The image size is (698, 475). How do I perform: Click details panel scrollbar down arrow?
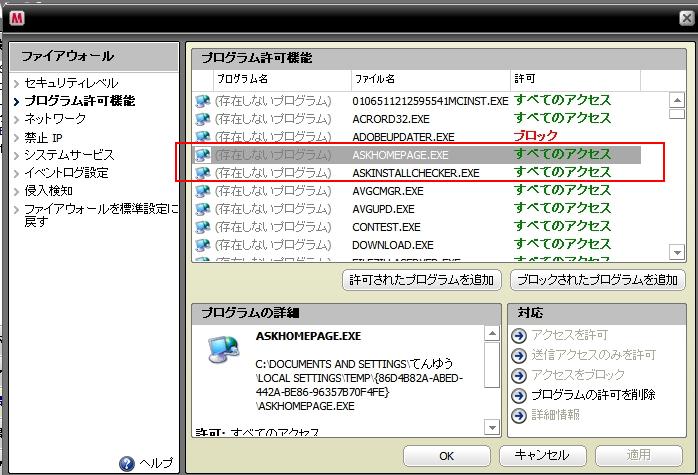[491, 427]
